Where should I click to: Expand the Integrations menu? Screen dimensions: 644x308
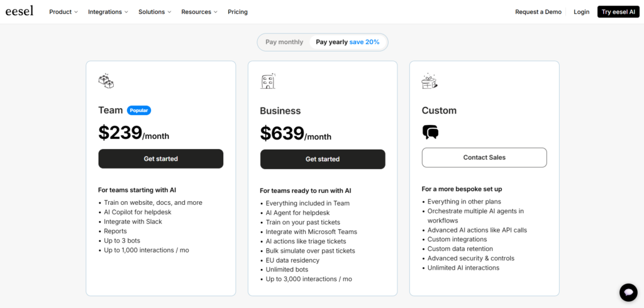[108, 12]
